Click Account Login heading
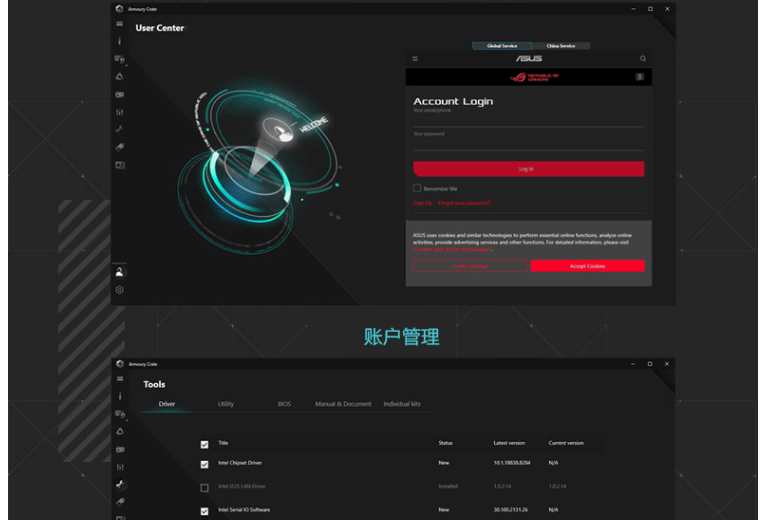This screenshot has height=520, width=761. point(453,101)
